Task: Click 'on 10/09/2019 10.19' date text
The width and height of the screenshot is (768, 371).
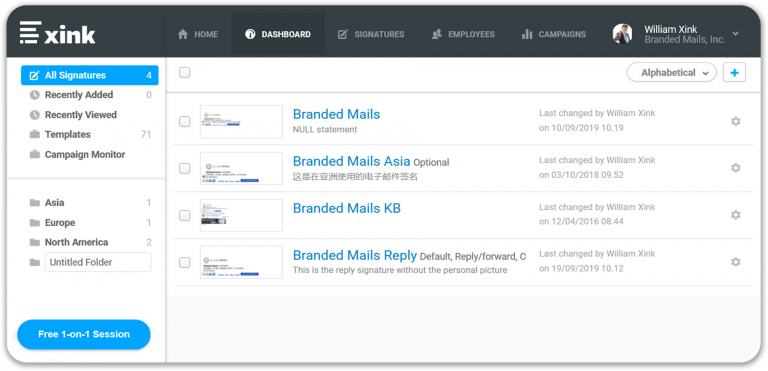Action: point(581,128)
